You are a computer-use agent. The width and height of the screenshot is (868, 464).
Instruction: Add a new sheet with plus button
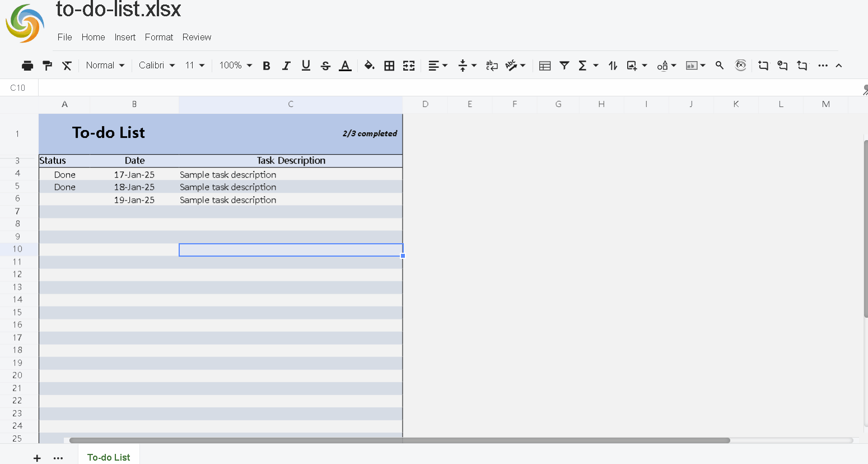click(x=37, y=458)
